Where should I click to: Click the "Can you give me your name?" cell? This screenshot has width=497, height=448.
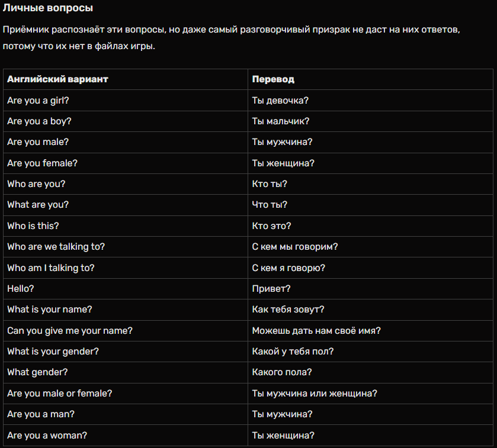(x=70, y=331)
